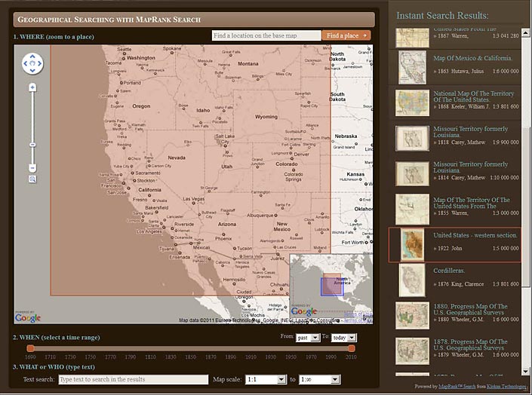532x395 pixels.
Task: Click the left time range slider handle
Action: (30, 348)
